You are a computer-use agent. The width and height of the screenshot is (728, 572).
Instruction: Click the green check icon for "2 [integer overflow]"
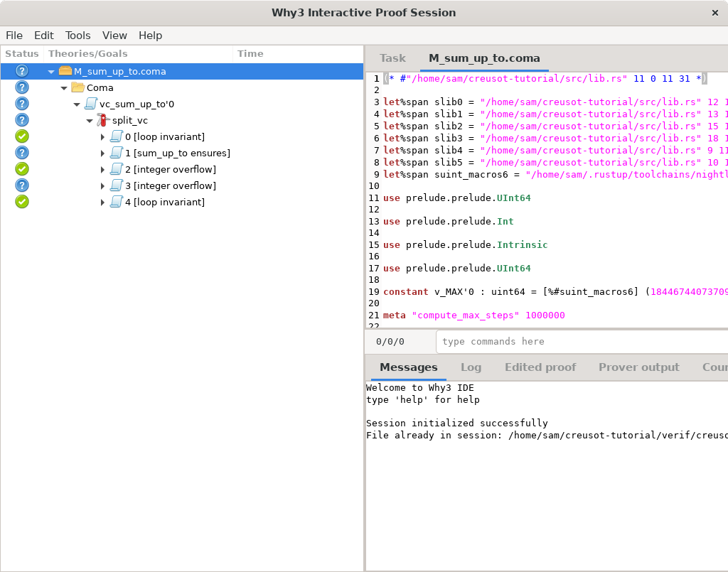[x=21, y=169]
